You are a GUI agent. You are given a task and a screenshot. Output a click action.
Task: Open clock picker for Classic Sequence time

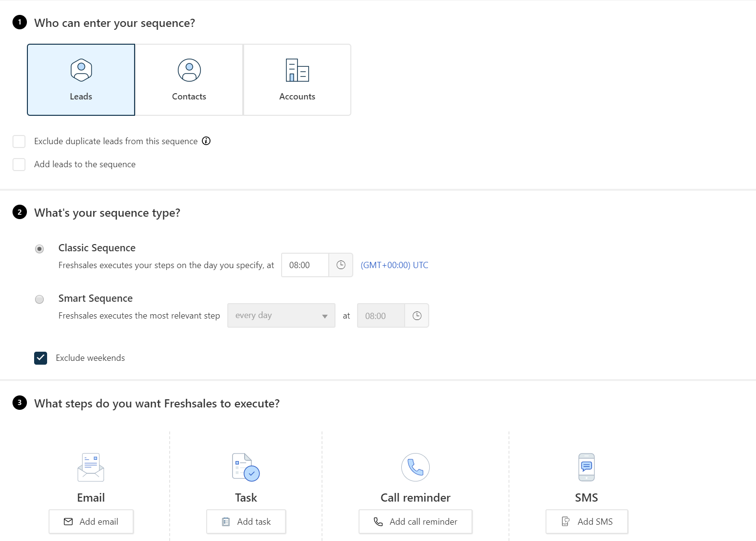(341, 265)
